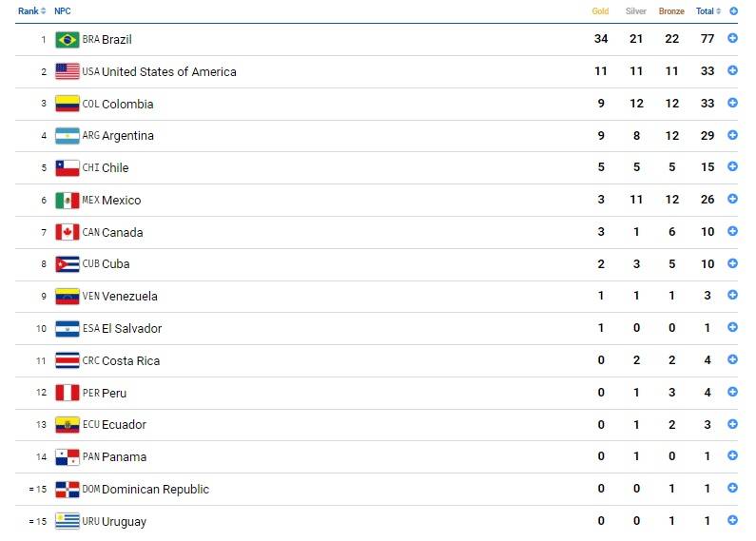Click the Mexico flag icon

tap(67, 201)
